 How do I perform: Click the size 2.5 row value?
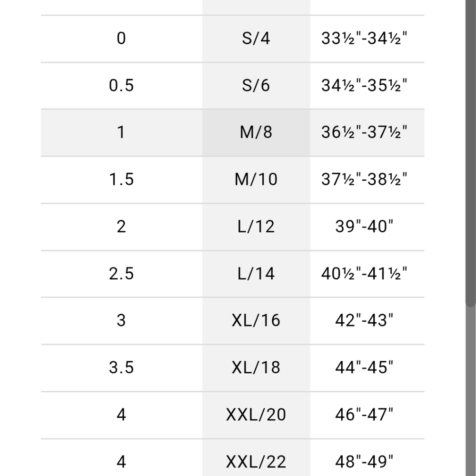pyautogui.click(x=121, y=274)
